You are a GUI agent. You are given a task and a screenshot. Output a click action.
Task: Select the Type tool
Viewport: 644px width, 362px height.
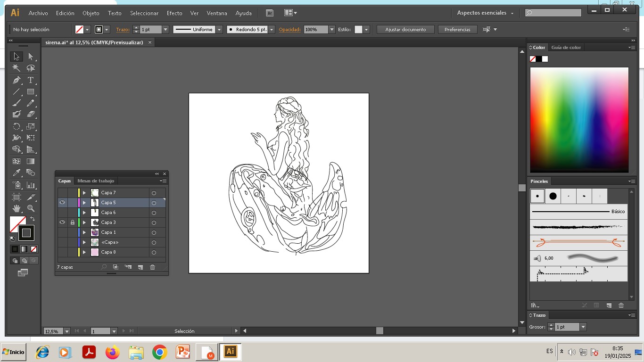point(31,80)
